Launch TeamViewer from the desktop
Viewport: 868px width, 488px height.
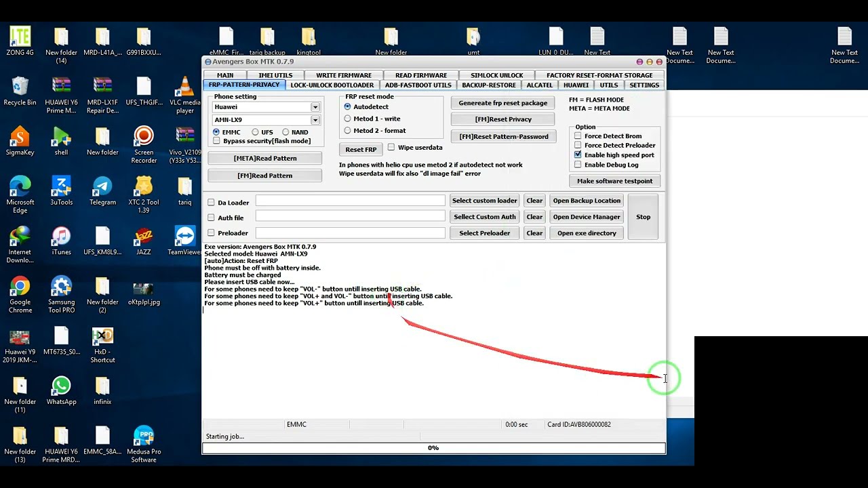184,241
